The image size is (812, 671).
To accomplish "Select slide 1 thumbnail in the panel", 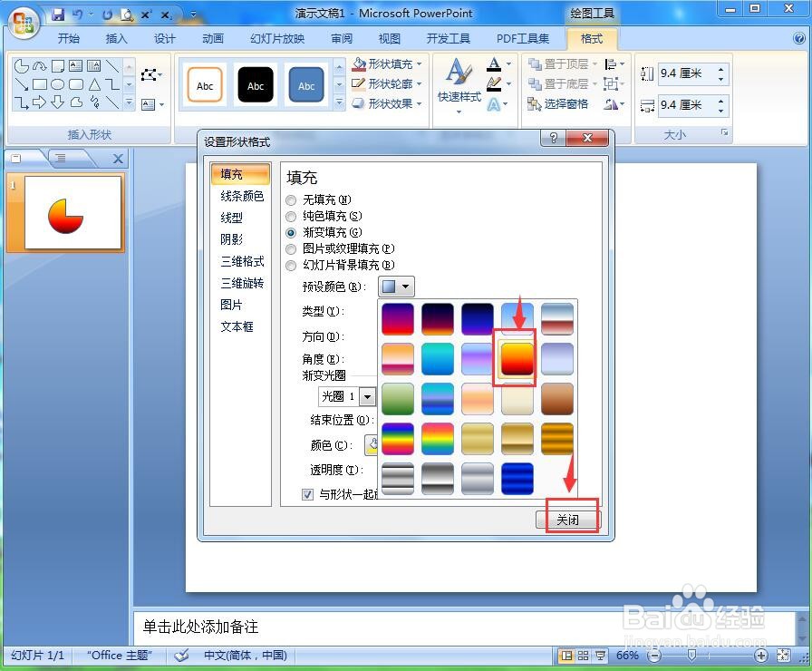I will click(72, 212).
